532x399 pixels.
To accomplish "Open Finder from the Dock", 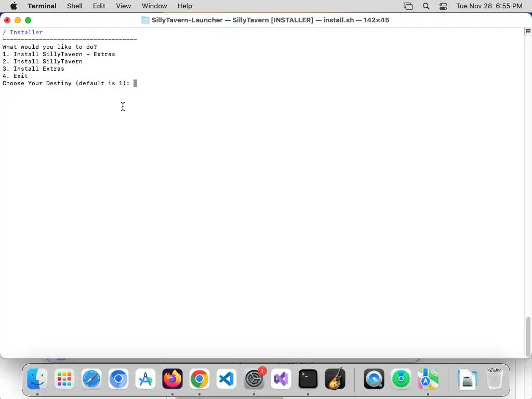I will click(x=37, y=379).
